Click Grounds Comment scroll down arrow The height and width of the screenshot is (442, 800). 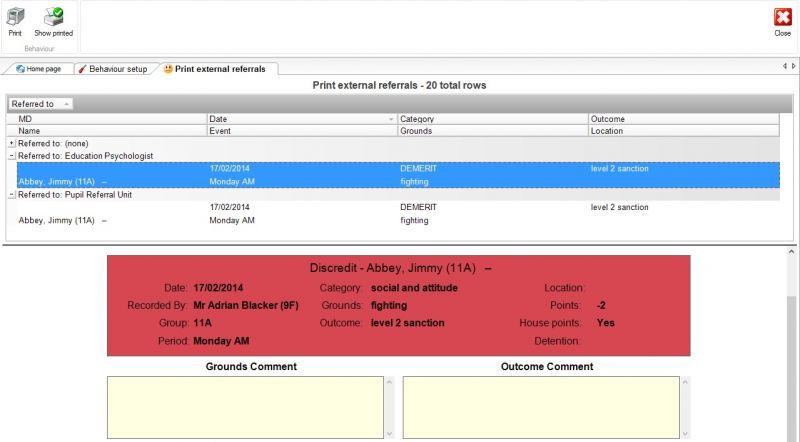pyautogui.click(x=390, y=434)
